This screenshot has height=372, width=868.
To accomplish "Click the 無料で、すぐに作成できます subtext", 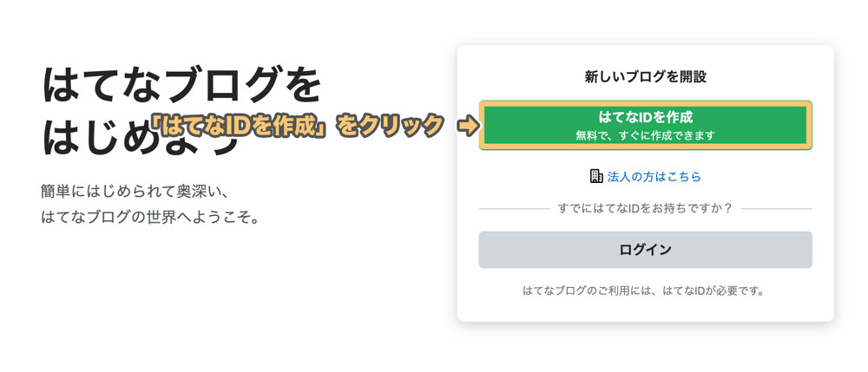I will point(645,135).
